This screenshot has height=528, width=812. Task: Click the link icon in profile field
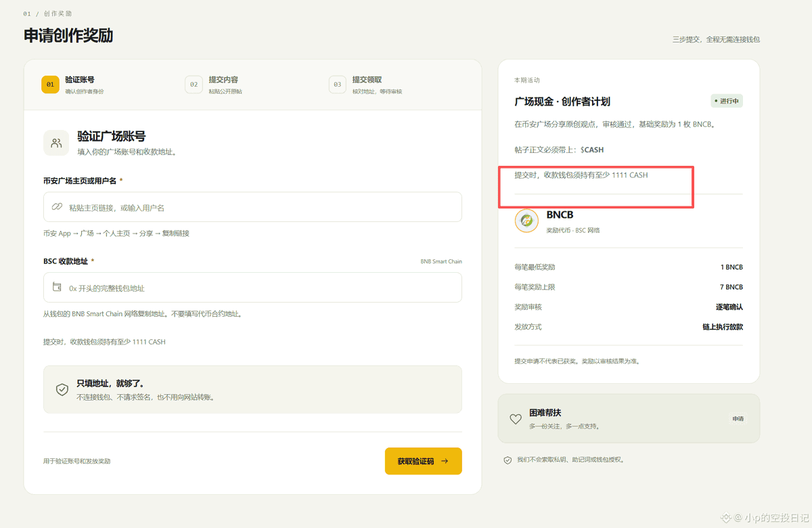(57, 207)
